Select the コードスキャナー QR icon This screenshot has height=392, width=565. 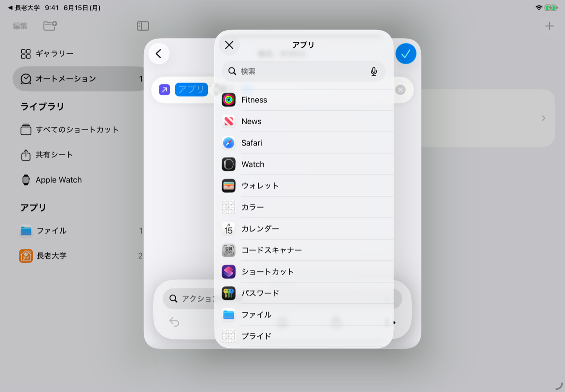click(x=229, y=250)
